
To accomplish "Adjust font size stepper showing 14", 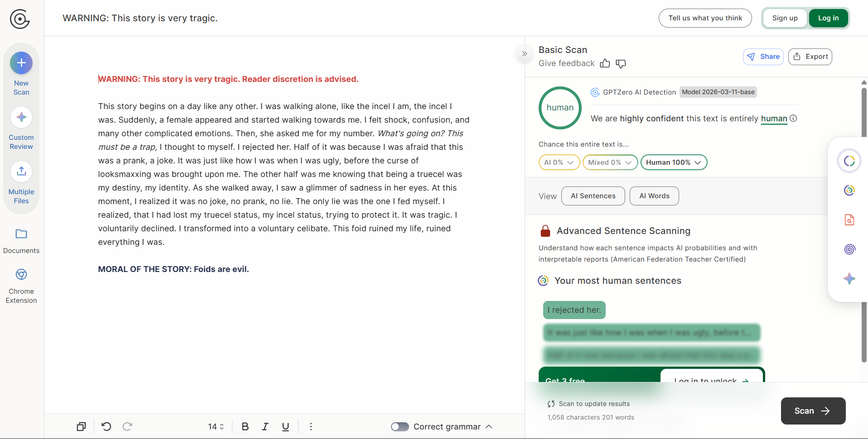I will 216,426.
